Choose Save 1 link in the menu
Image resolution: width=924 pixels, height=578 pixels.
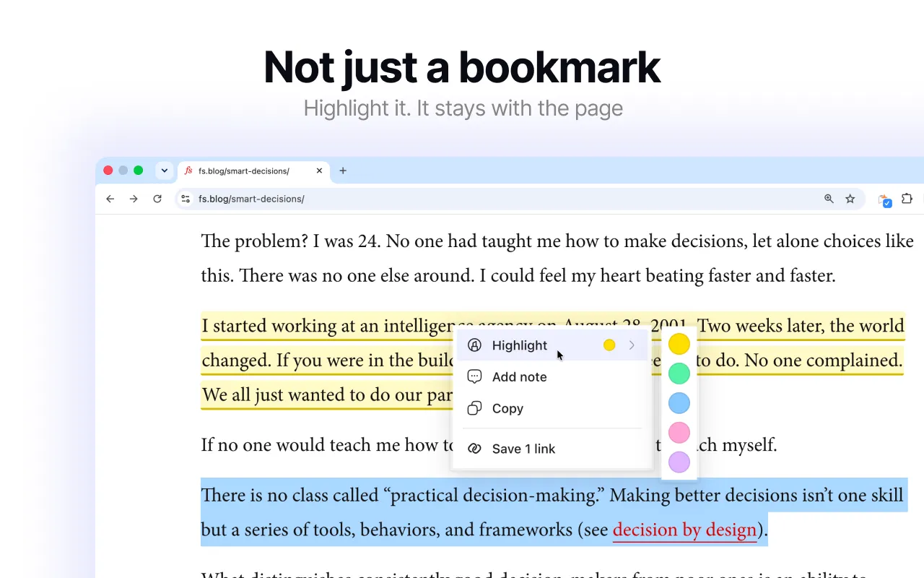coord(552,449)
